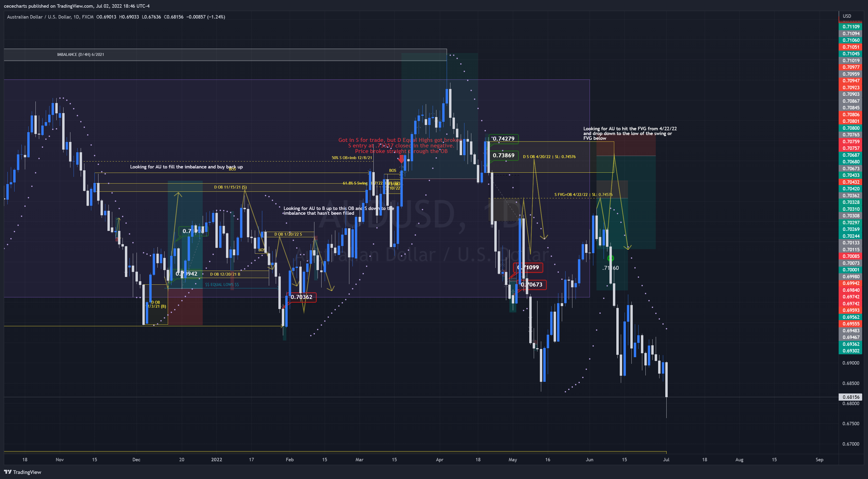Click the "Looking for AU to B up to this OB" note
868x479 pixels.
[338, 211]
